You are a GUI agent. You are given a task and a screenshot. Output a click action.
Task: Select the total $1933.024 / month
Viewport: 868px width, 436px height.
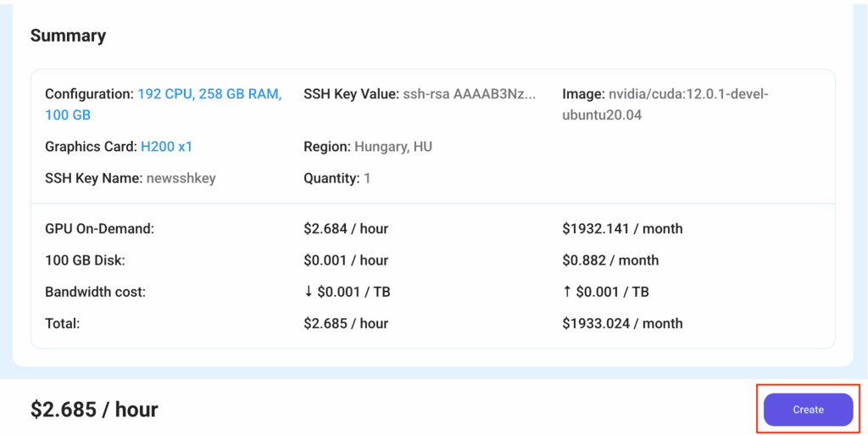coord(622,323)
